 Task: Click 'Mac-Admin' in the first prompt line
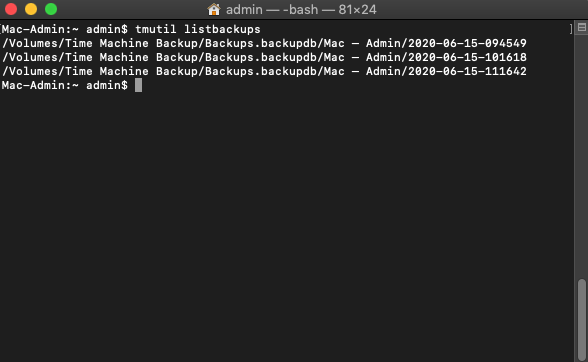point(33,29)
